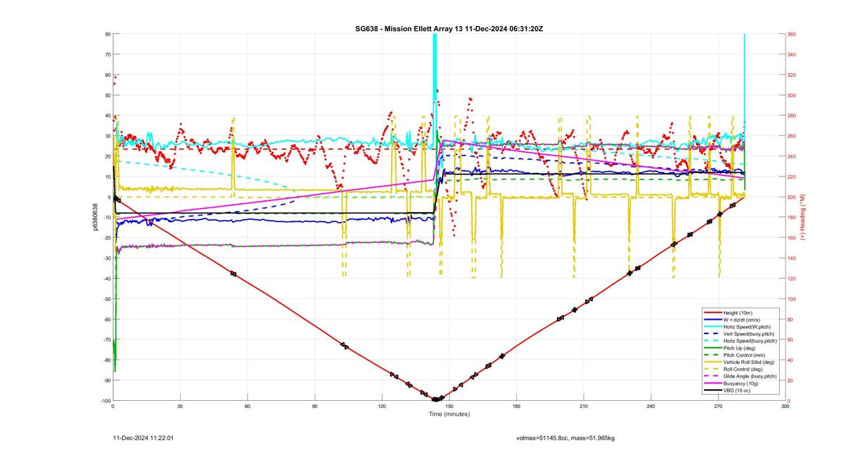Click the x-axis tick label '150'
Viewport: 868px width, 450px height.
click(449, 407)
